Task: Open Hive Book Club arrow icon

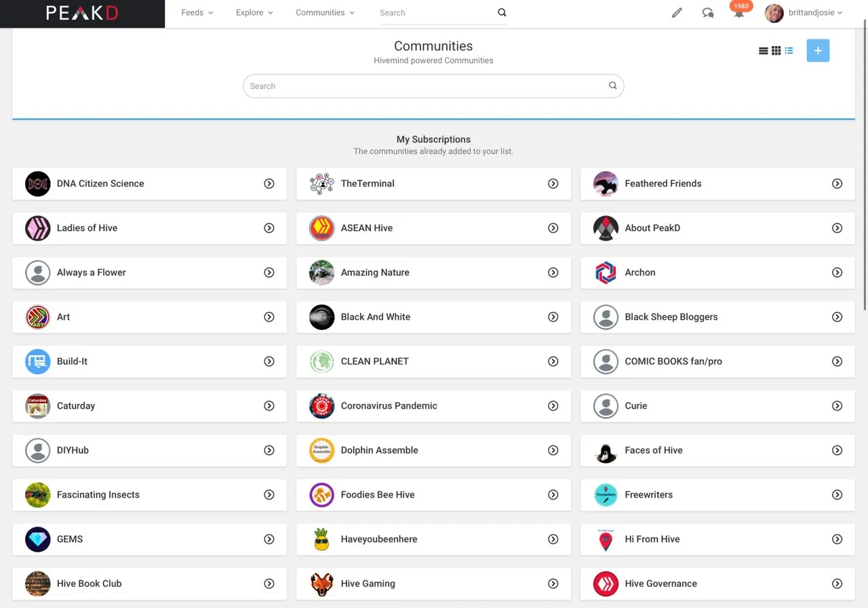Action: coord(269,584)
